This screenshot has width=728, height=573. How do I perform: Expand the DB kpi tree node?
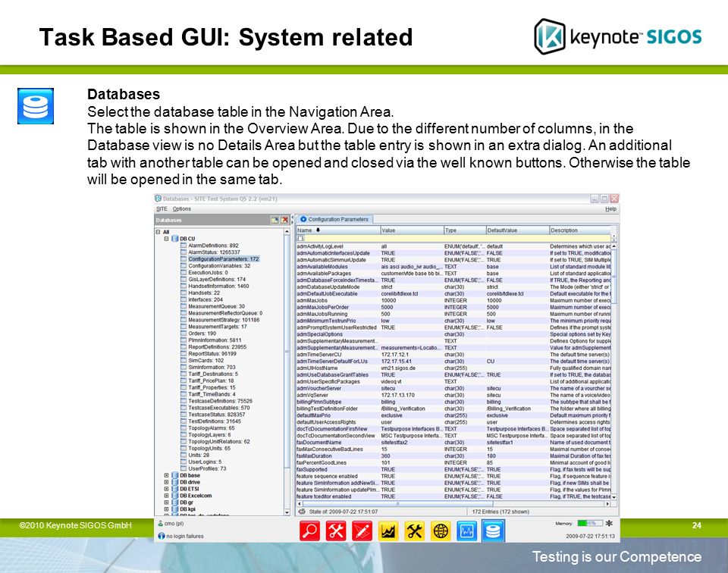166,509
